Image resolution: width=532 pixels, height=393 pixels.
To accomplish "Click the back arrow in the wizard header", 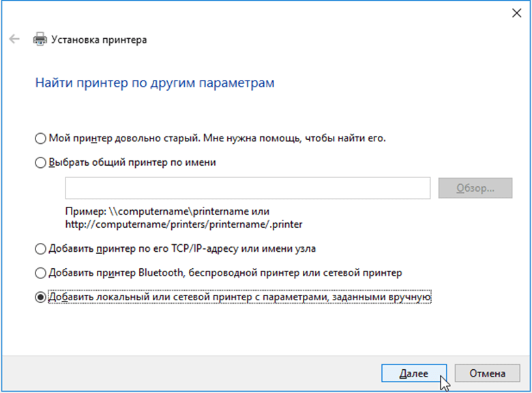I will point(14,40).
